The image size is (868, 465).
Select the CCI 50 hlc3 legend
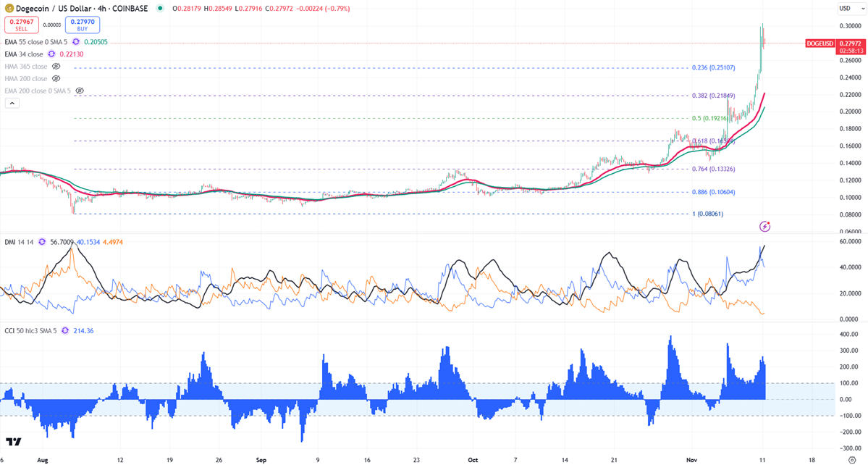30,330
